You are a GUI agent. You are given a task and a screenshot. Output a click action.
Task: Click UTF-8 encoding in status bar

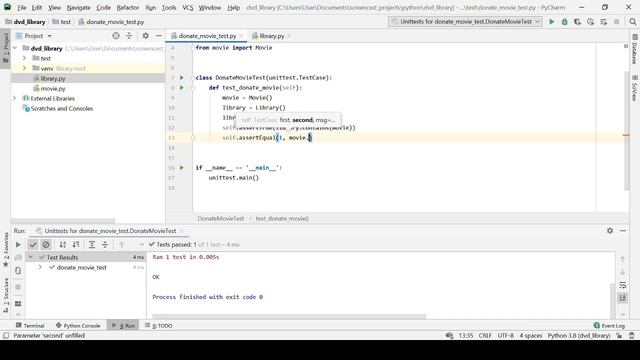pos(506,336)
